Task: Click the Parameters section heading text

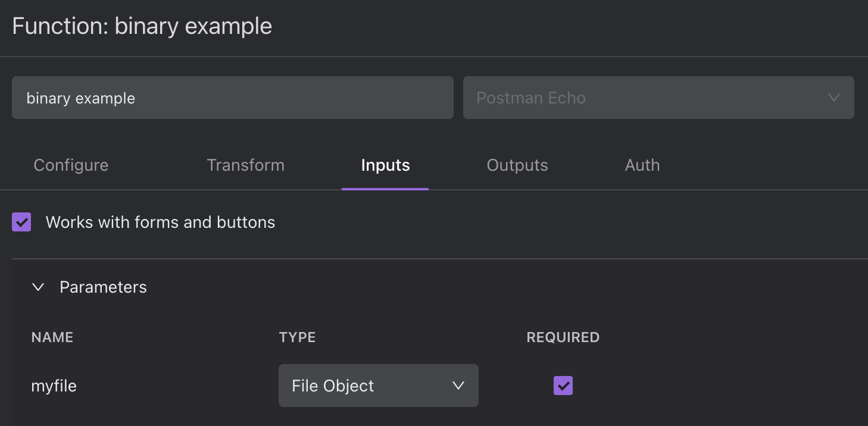Action: (x=103, y=287)
